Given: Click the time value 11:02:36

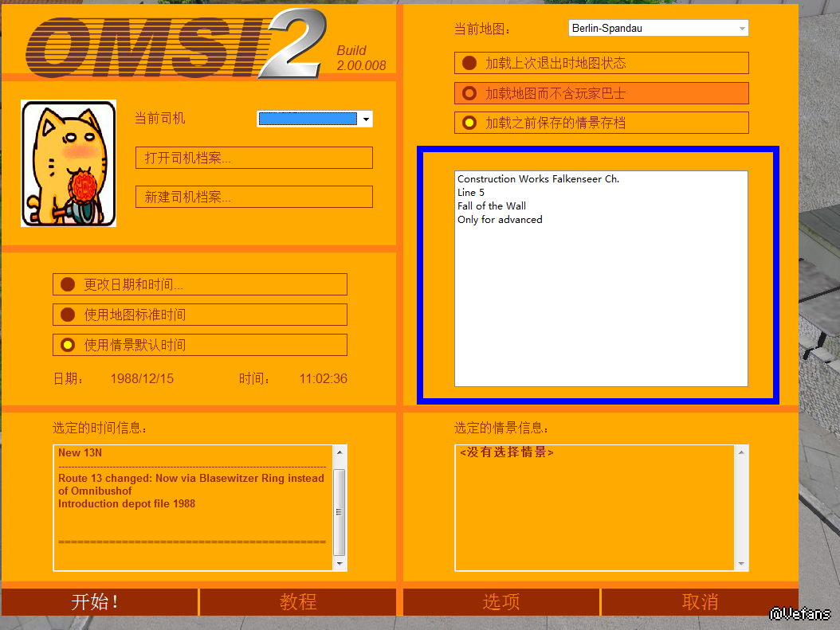Looking at the screenshot, I should point(323,378).
